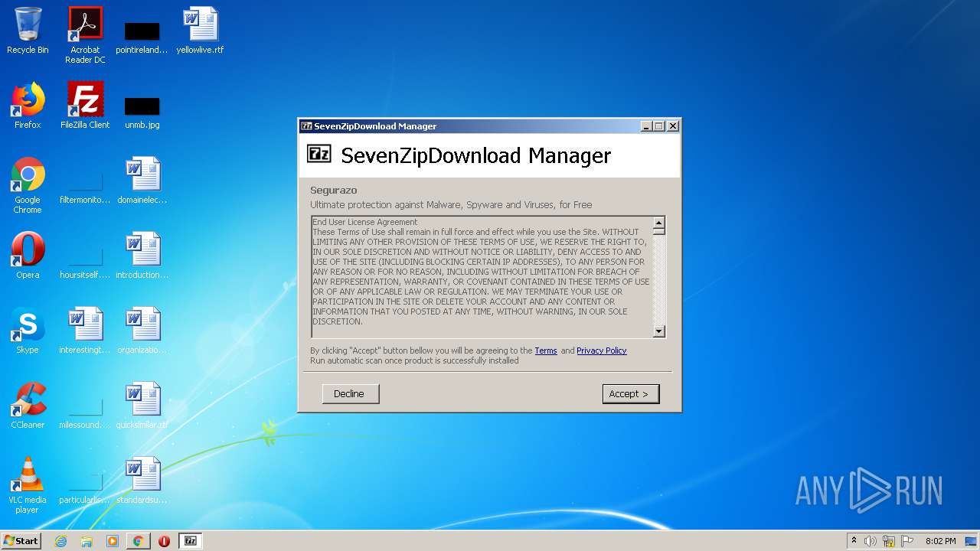Minimize the SevenZipDownload Manager window
This screenshot has width=980, height=551.
[646, 126]
